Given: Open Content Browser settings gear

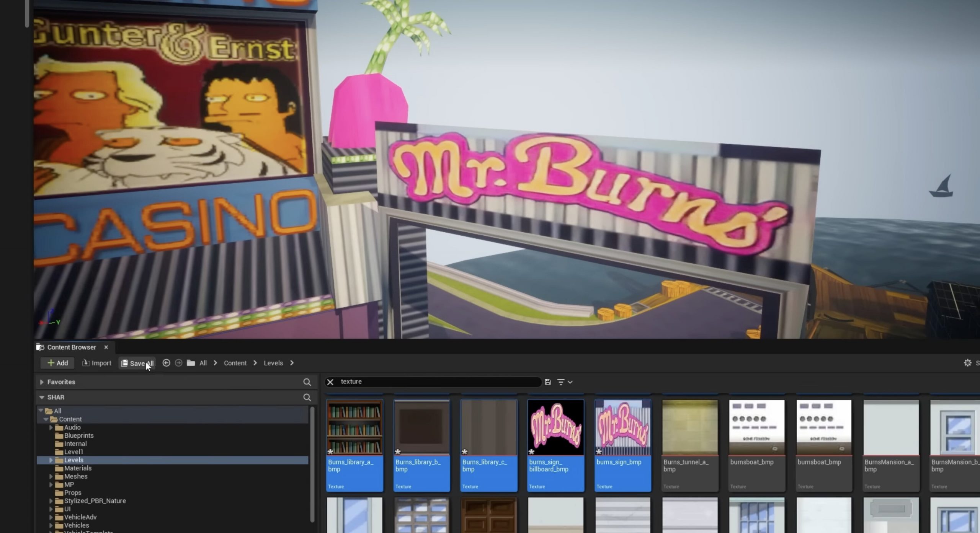Looking at the screenshot, I should click(967, 363).
